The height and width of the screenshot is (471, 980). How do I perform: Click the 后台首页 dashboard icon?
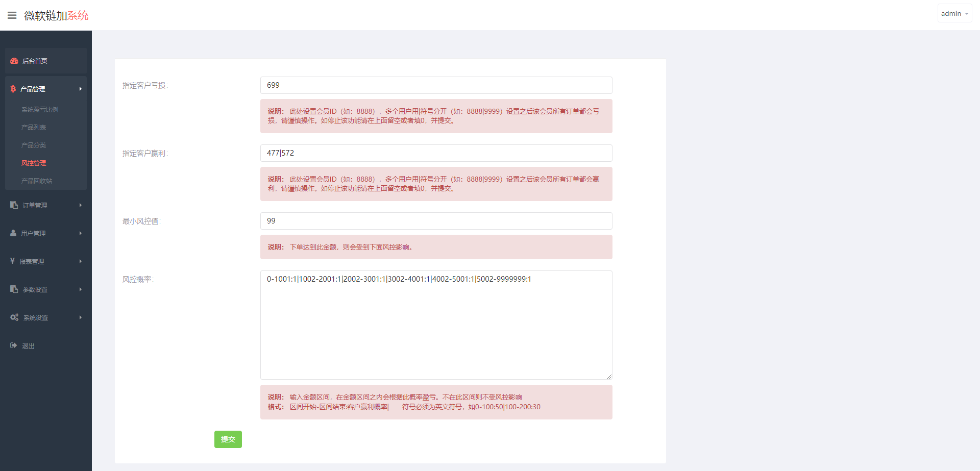pyautogui.click(x=14, y=61)
